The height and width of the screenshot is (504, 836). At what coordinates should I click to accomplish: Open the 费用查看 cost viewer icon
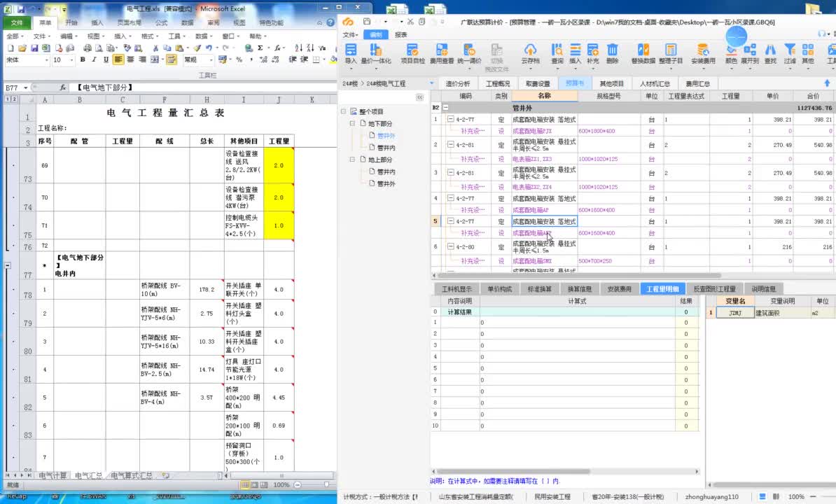coord(442,54)
